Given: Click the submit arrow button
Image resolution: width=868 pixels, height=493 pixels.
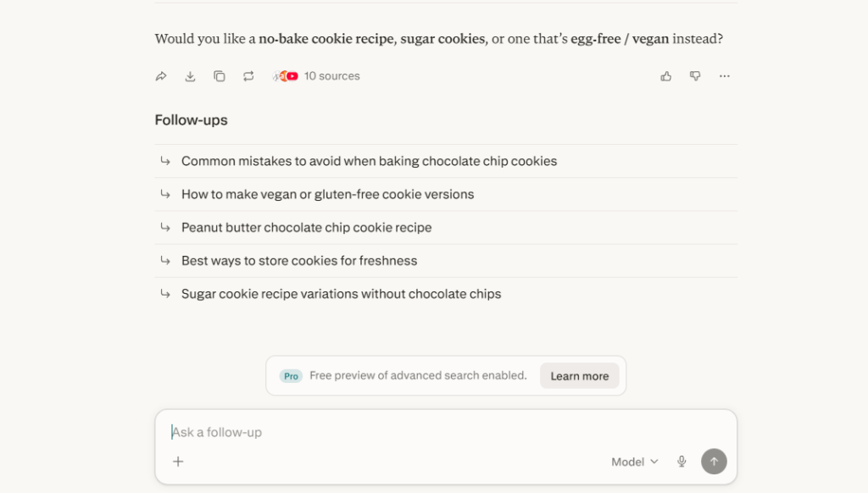Looking at the screenshot, I should click(714, 462).
